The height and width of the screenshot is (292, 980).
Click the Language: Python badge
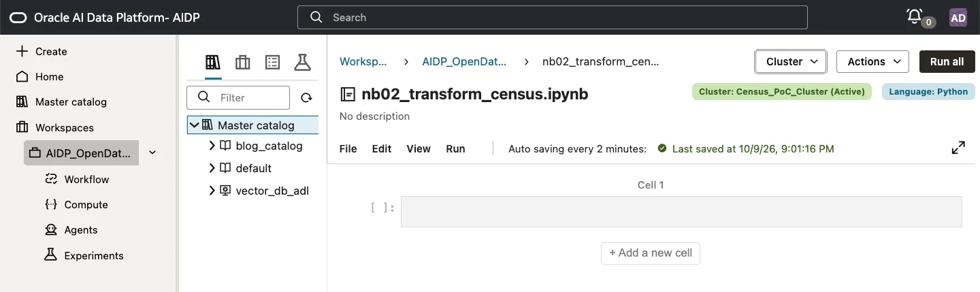928,92
